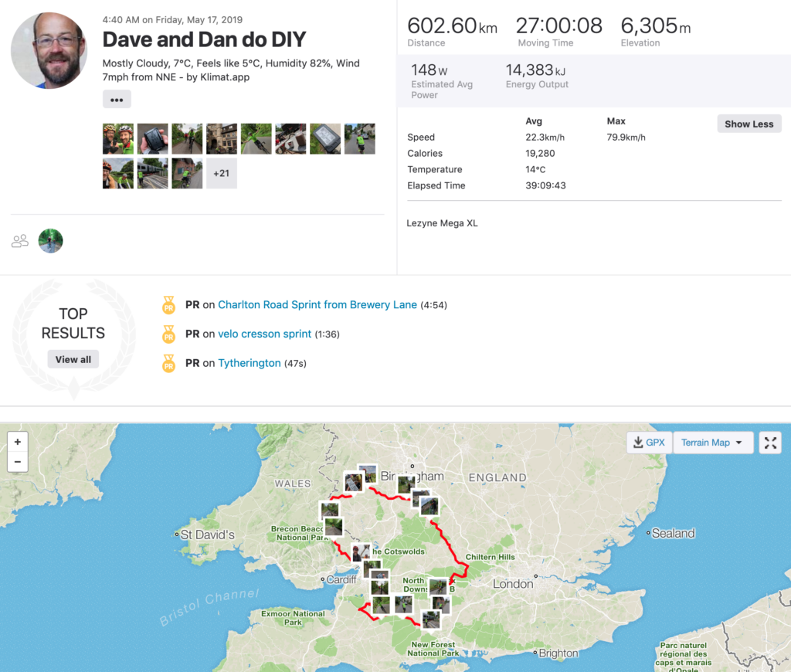Open the riding companion's avatar
This screenshot has height=672, width=791.
tap(50, 241)
